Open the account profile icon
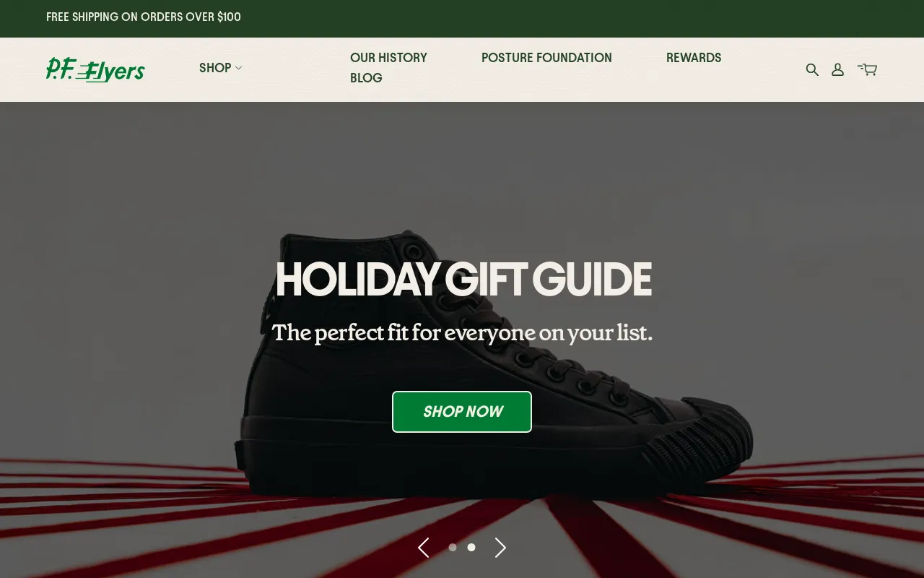924x578 pixels. pyautogui.click(x=837, y=69)
